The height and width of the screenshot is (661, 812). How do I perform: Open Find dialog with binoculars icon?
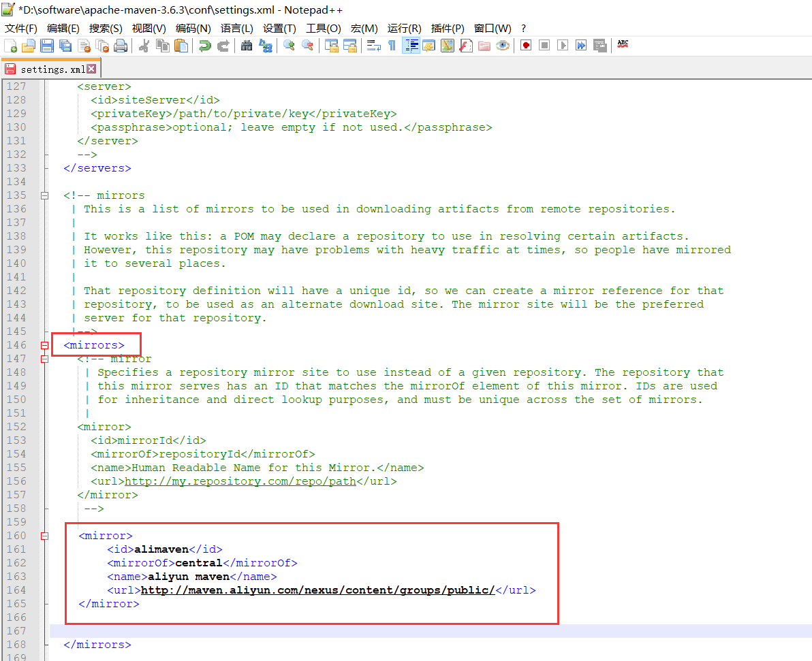click(x=247, y=46)
